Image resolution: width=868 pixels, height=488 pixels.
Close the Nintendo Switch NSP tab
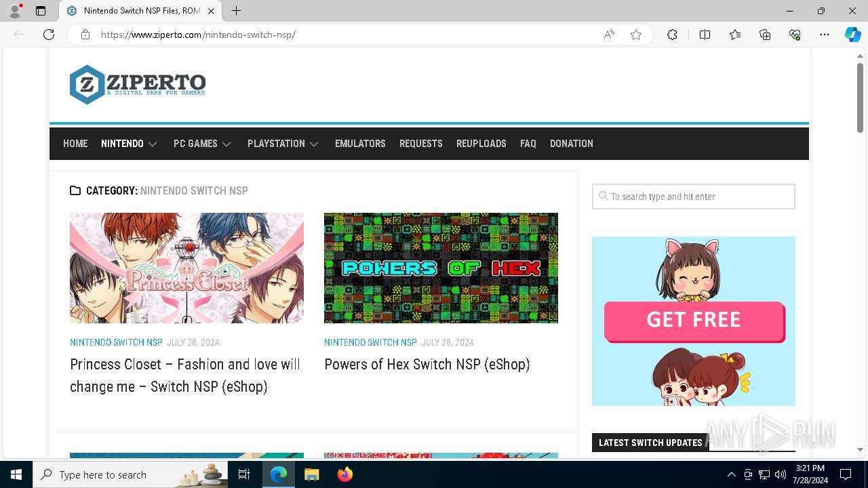click(x=211, y=11)
